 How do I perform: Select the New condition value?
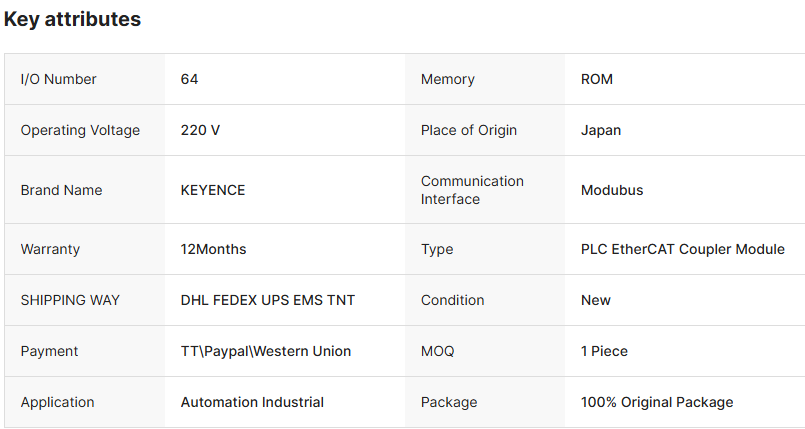point(595,300)
